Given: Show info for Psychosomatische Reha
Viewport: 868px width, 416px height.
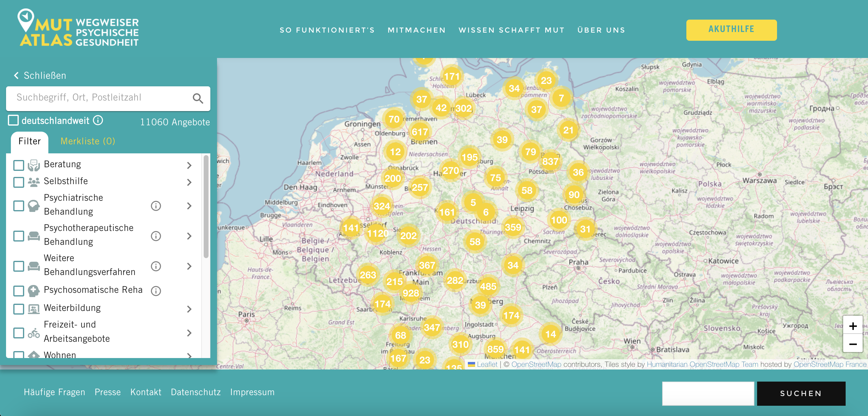Looking at the screenshot, I should [x=156, y=291].
